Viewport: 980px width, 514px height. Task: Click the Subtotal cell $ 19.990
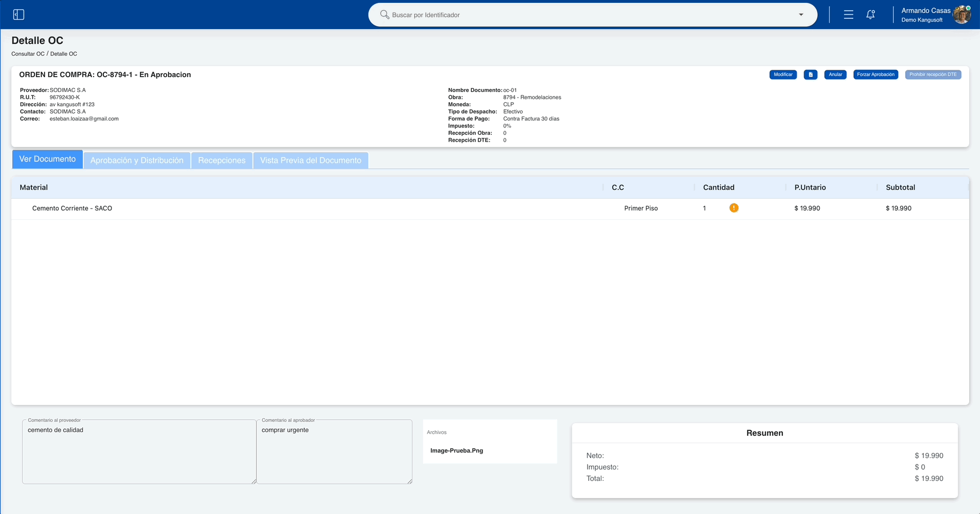pos(898,208)
